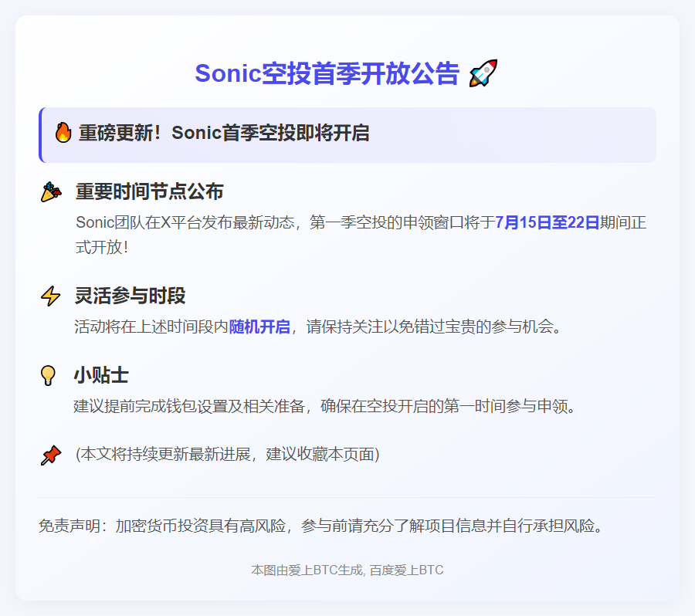Click the phrase 请保持关注以免错过宝贵的参与机会

click(430, 327)
